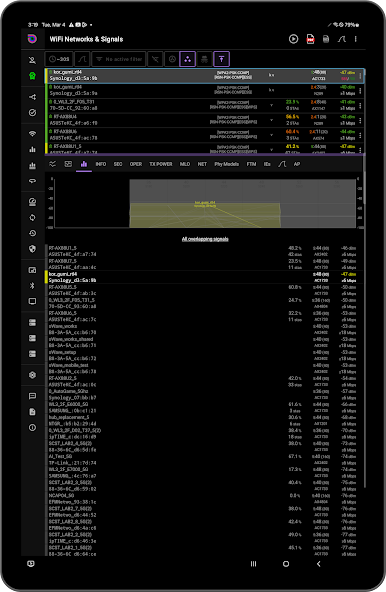Open the speed test gauge icon
This screenshot has height=592, width=386.
coord(32,202)
